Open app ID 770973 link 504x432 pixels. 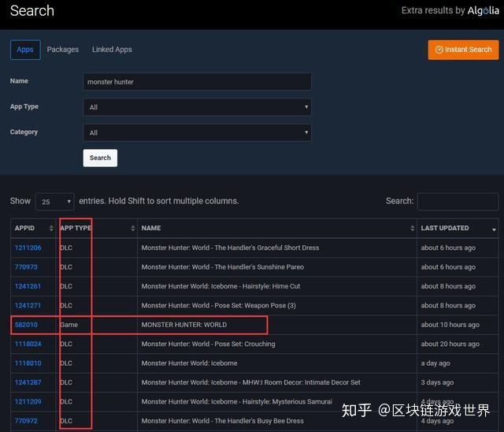(26, 267)
